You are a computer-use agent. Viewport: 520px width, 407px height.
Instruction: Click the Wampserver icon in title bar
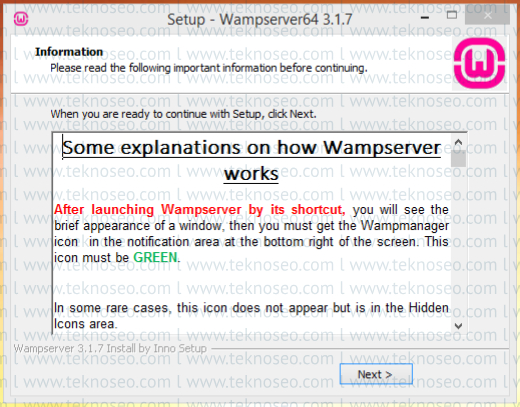pos(21,19)
